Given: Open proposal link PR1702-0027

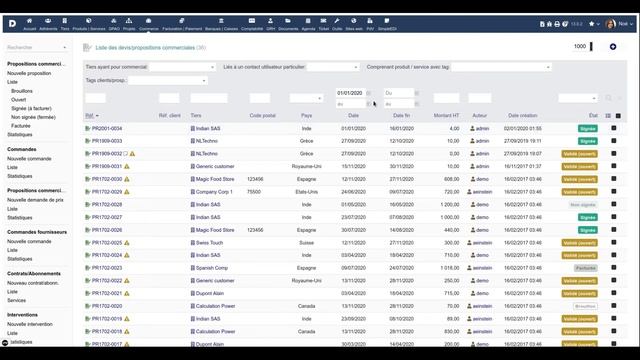Looking at the screenshot, I should coord(107,217).
